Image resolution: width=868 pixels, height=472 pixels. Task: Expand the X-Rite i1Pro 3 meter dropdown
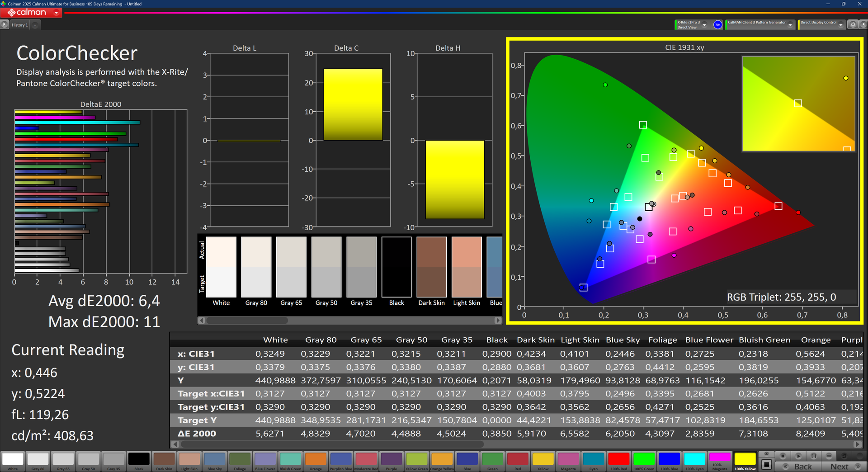[704, 25]
